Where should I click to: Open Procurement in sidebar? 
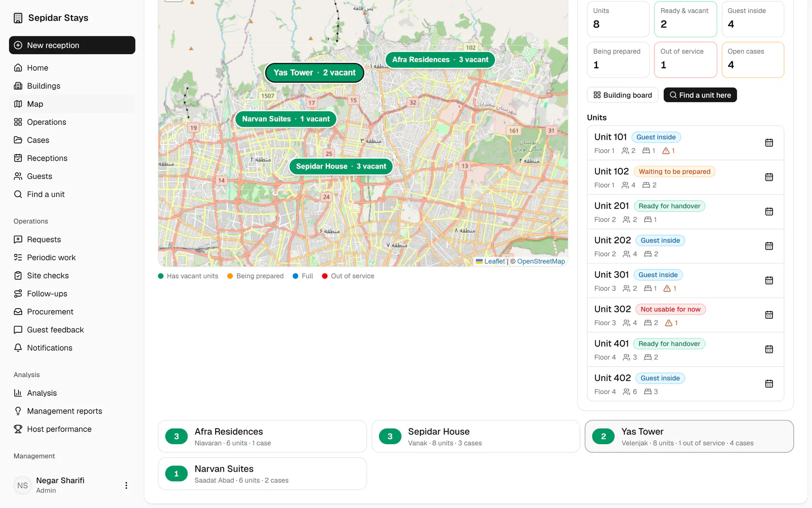point(72,312)
